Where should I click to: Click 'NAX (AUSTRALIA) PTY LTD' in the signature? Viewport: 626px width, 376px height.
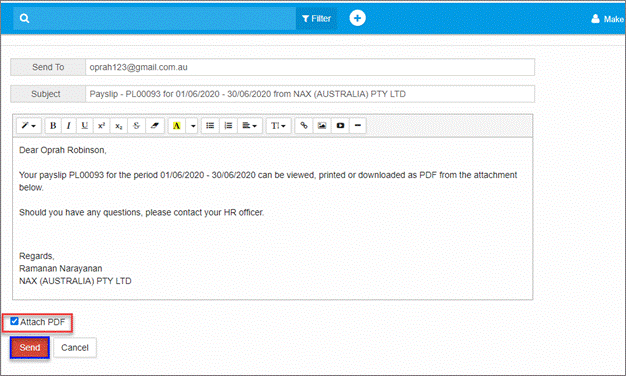pyautogui.click(x=75, y=281)
